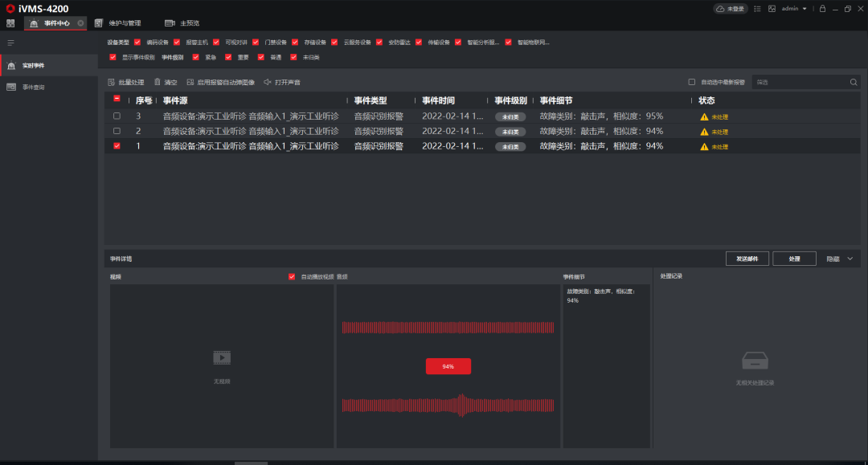Click the cloud 未登录 login icon
This screenshot has width=868, height=465.
pyautogui.click(x=720, y=9)
